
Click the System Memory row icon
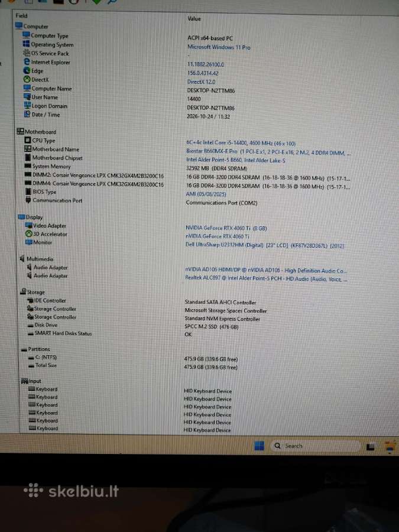point(28,166)
